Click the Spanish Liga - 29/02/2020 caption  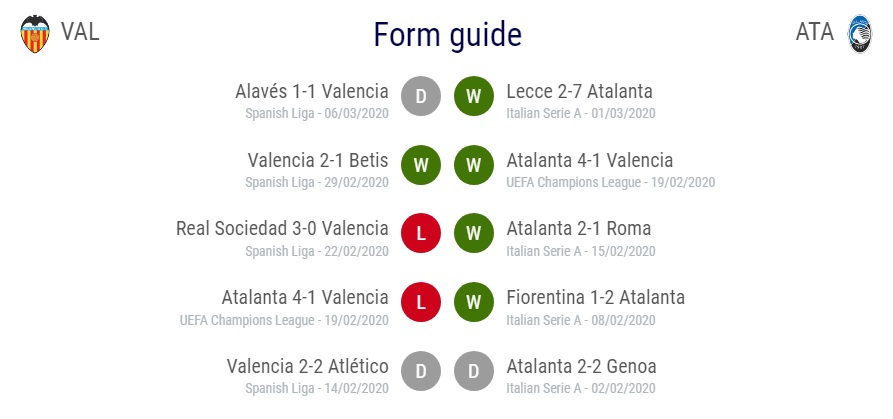(317, 182)
